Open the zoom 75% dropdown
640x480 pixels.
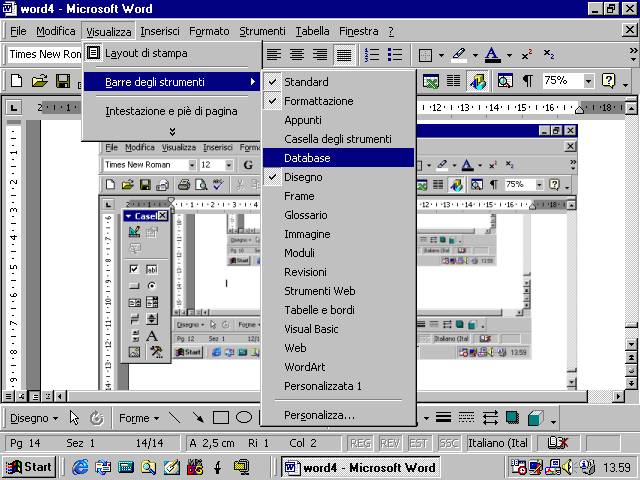(588, 81)
